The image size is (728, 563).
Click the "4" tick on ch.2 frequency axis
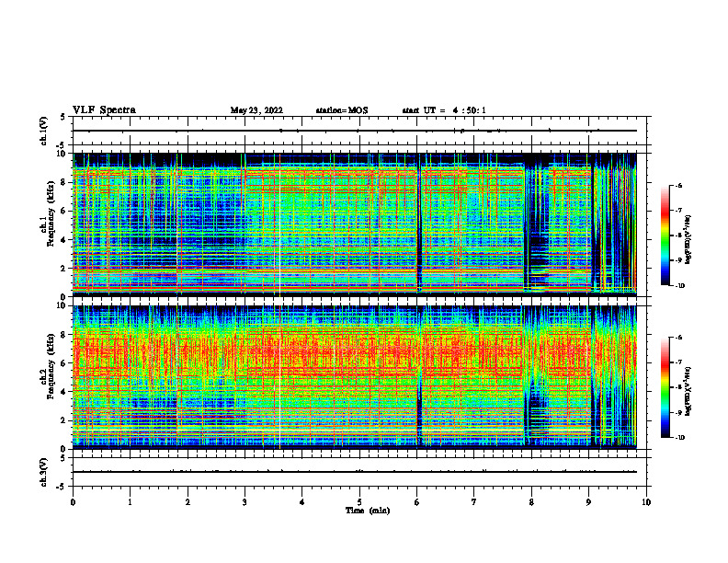pyautogui.click(x=64, y=392)
